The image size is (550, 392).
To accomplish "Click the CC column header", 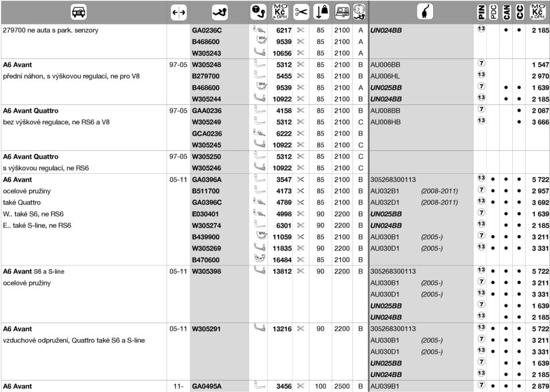I will pyautogui.click(x=520, y=12).
